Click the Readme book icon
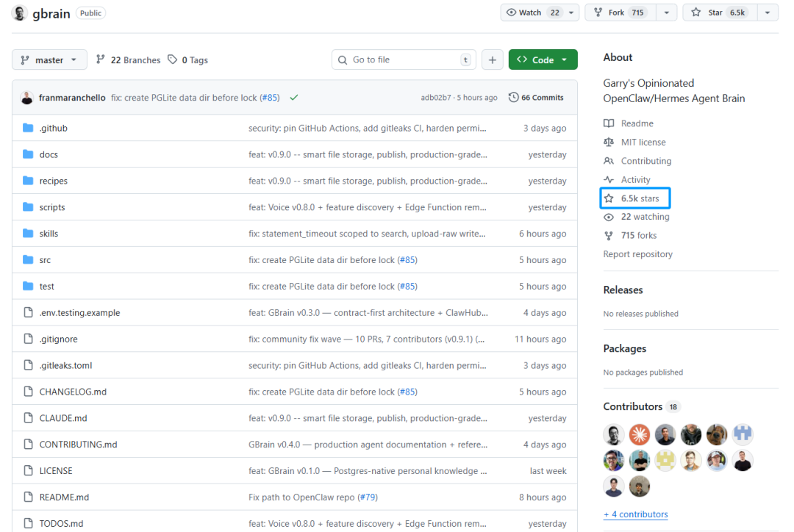This screenshot has width=794, height=532. pos(609,123)
